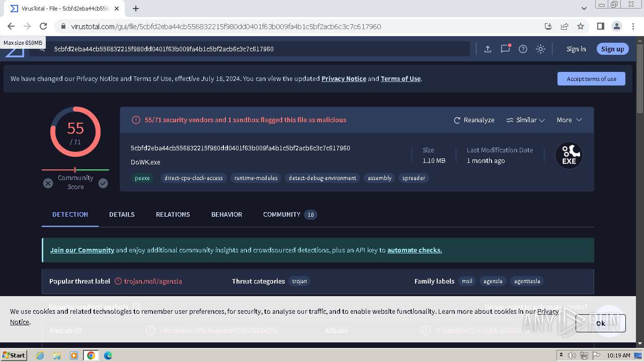Close the VirusTotal browser tab
The image size is (644, 362).
click(x=117, y=9)
